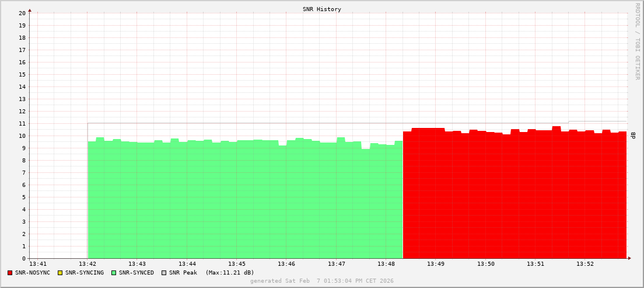Click the red SNR-NOSYNC legend swatch

coord(10,273)
